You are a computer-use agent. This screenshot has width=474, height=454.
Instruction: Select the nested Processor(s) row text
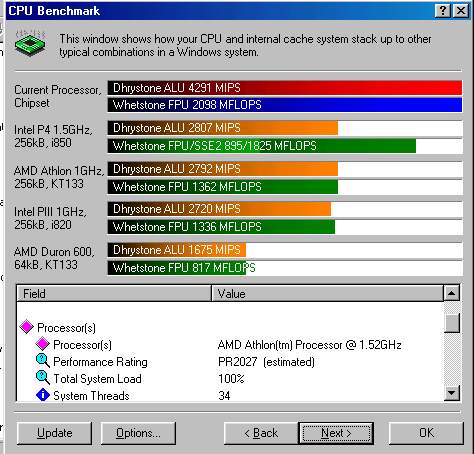pos(82,345)
